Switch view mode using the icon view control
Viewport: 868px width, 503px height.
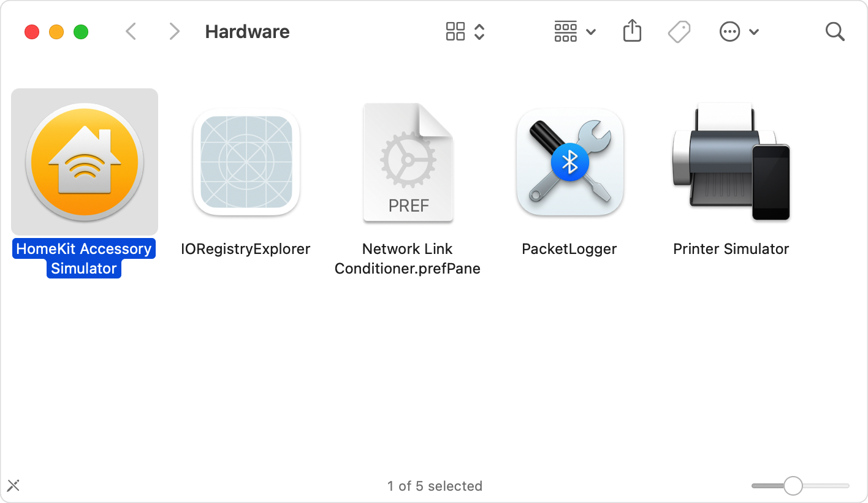pyautogui.click(x=456, y=31)
